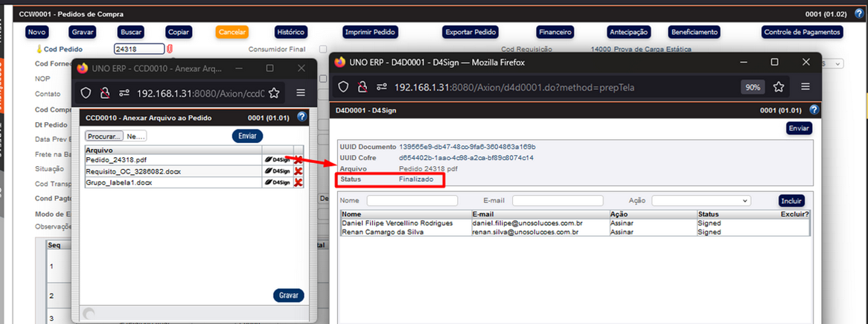Click help icon in D4Sign window header
Viewport: 868px width, 324px height.
[x=814, y=110]
